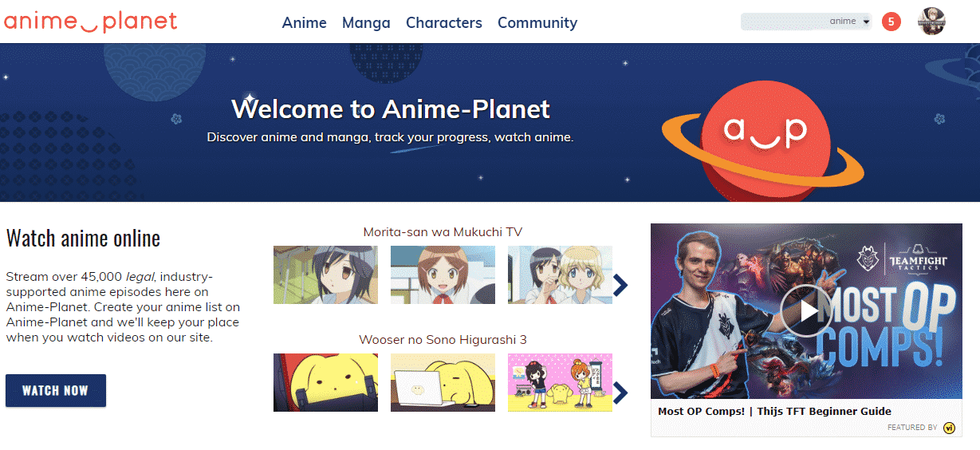This screenshot has height=450, width=980.
Task: Open the Anime menu
Action: click(x=304, y=22)
